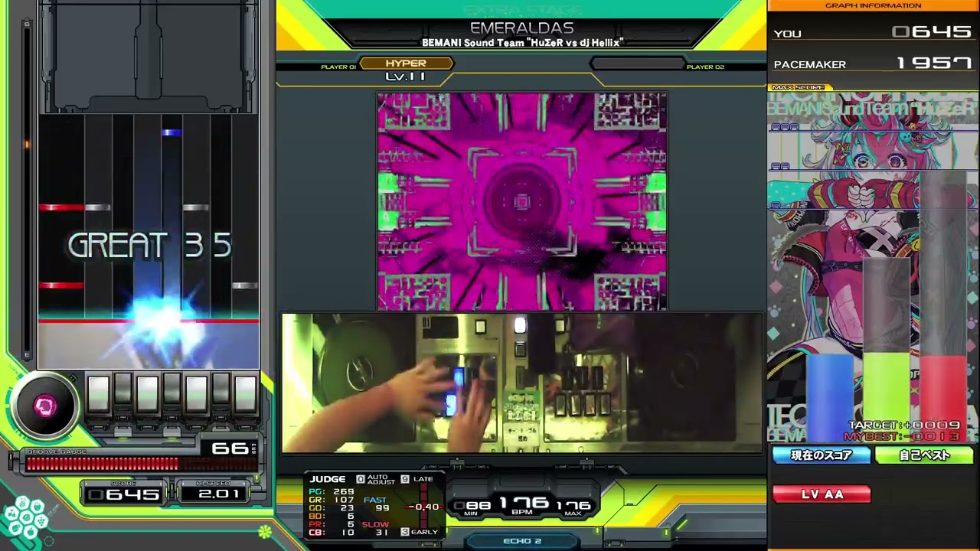Click the PLAYER 01 label
Image resolution: width=980 pixels, height=551 pixels.
[338, 67]
